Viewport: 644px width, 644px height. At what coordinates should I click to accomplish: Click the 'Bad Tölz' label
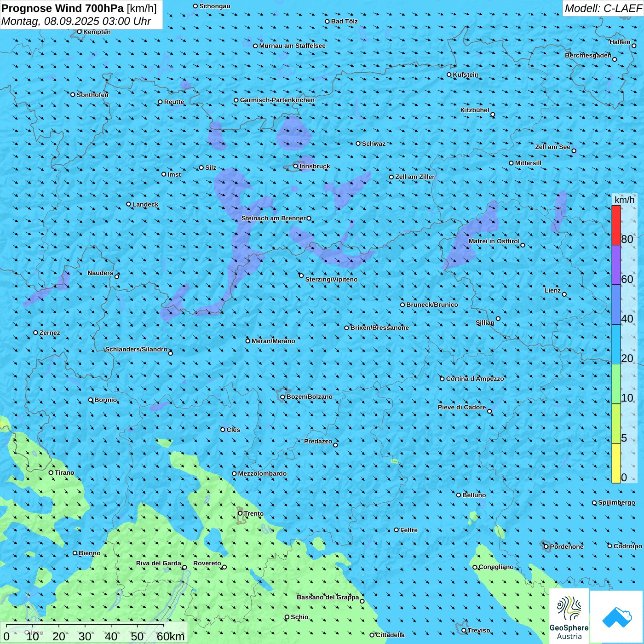coord(345,21)
